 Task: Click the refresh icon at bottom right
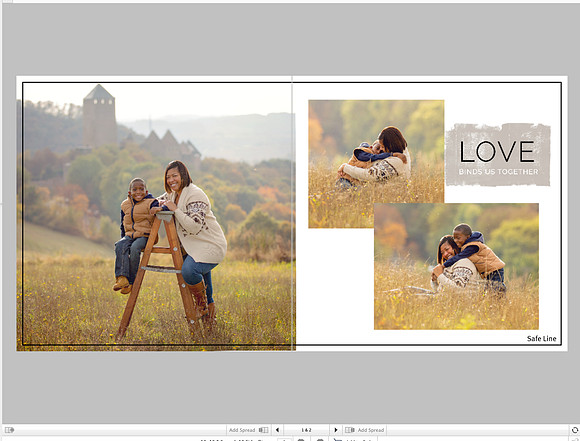pyautogui.click(x=575, y=430)
